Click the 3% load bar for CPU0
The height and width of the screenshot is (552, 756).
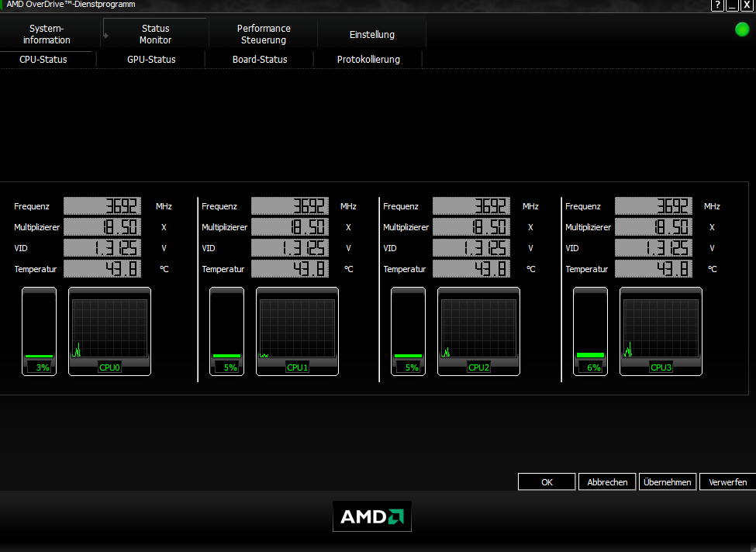pyautogui.click(x=39, y=331)
